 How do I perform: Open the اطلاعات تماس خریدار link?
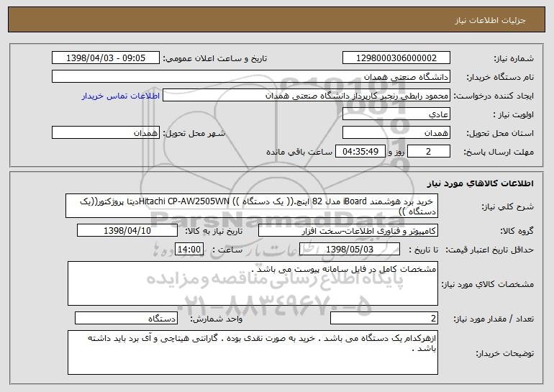tap(120, 96)
